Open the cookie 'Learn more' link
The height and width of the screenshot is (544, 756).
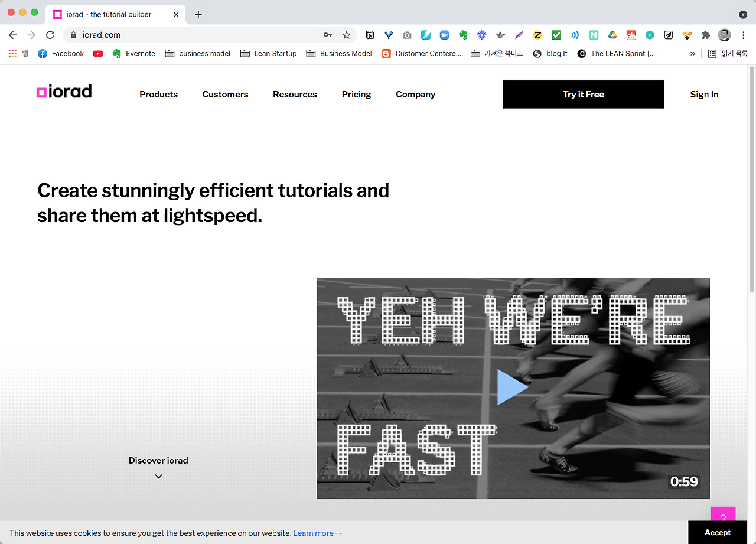[x=318, y=533]
